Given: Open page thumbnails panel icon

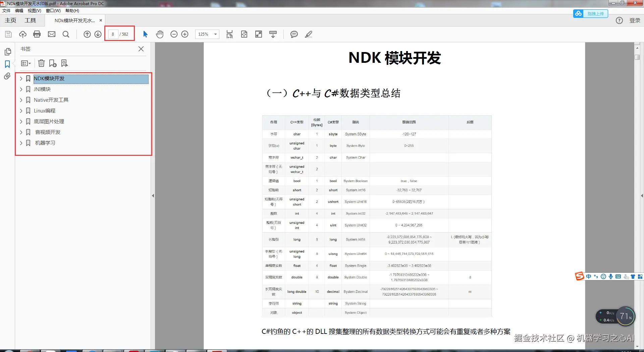Looking at the screenshot, I should (x=8, y=52).
